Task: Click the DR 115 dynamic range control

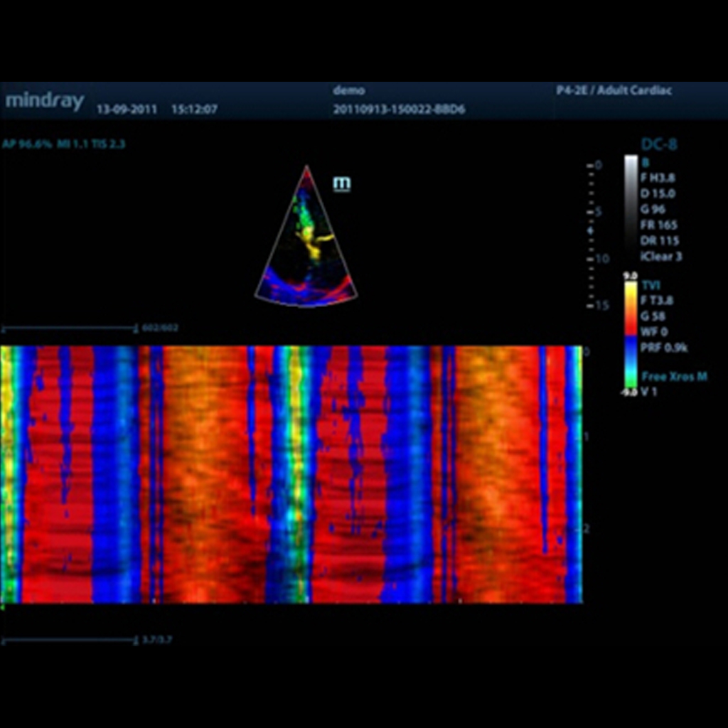Action: coord(659,240)
